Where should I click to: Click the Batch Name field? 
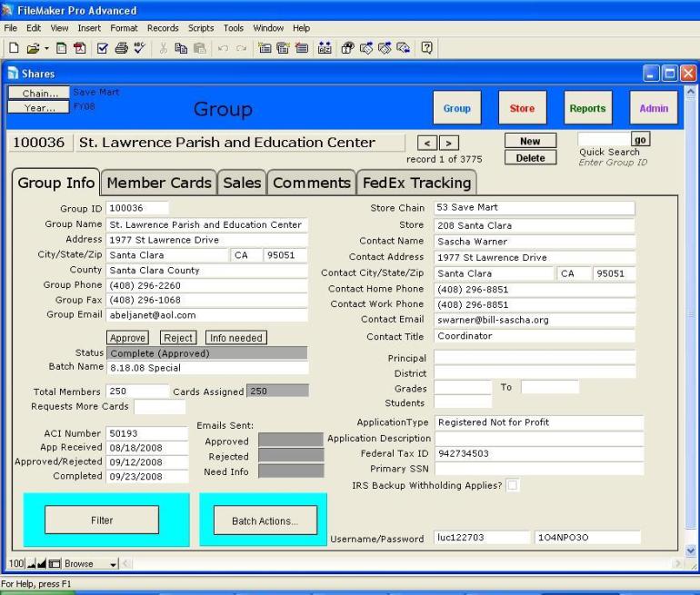pos(206,368)
